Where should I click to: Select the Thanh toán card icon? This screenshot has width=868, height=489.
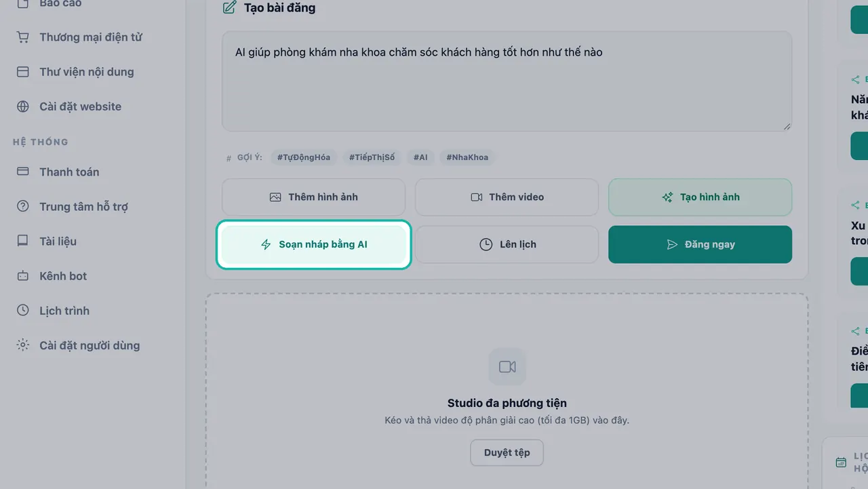click(23, 172)
